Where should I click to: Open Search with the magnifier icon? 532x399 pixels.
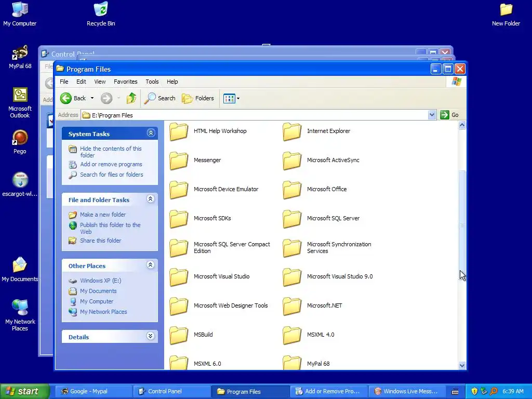160,98
